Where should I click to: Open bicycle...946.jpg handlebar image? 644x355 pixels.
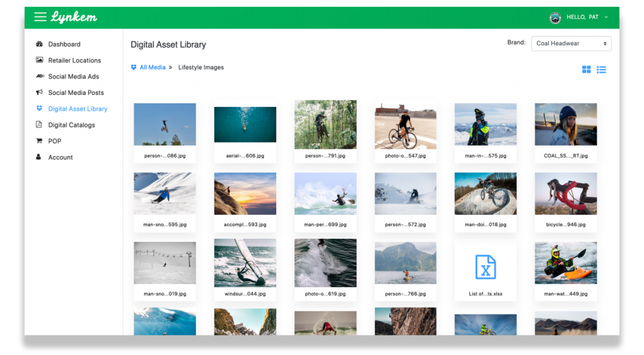(565, 194)
